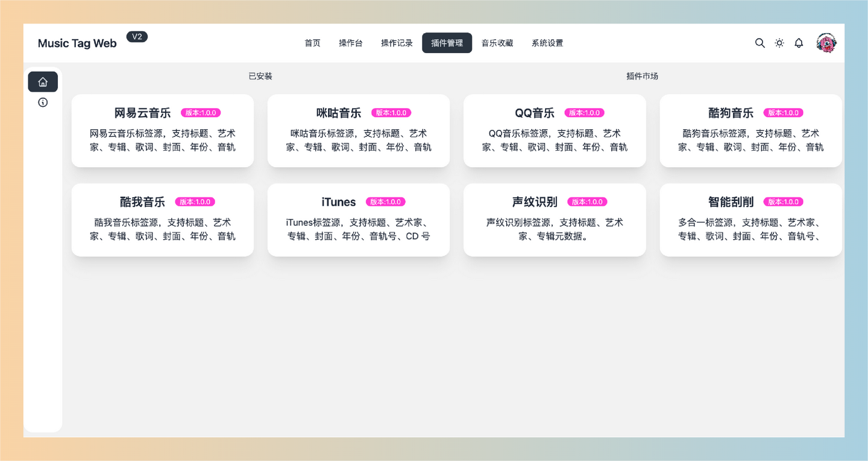Image resolution: width=868 pixels, height=461 pixels.
Task: Switch to the 插件管理 tab
Action: click(447, 43)
